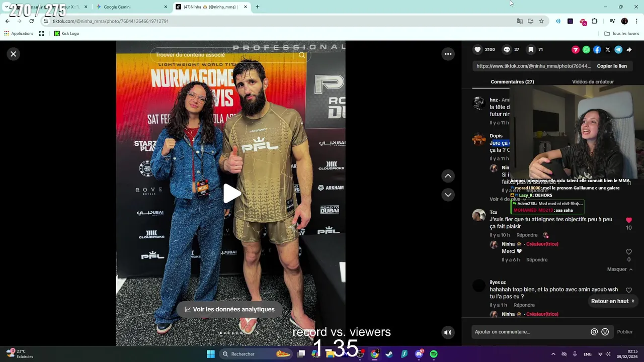Open Tous les favoris folder
The height and width of the screenshot is (362, 644).
tap(621, 34)
